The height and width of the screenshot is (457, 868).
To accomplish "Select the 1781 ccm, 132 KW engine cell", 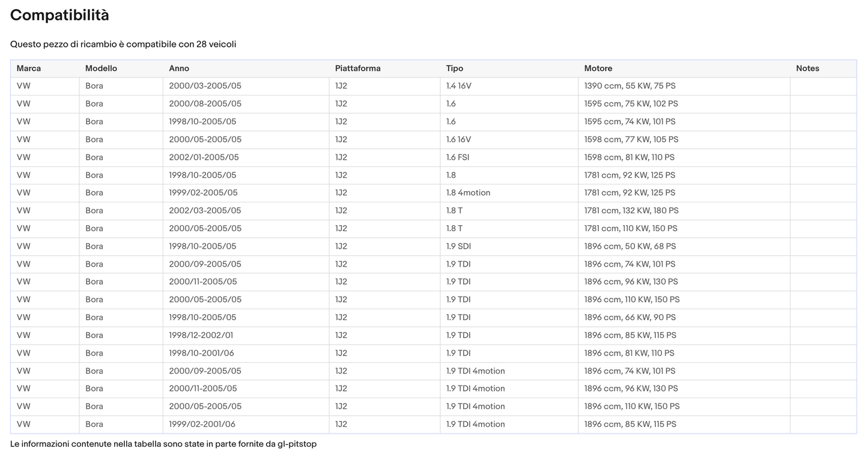I will click(x=631, y=211).
